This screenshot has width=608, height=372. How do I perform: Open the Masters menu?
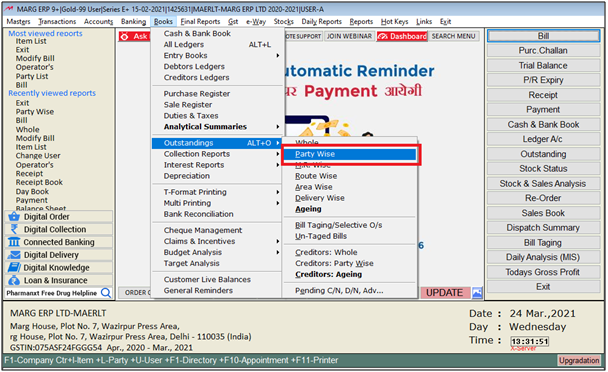18,22
